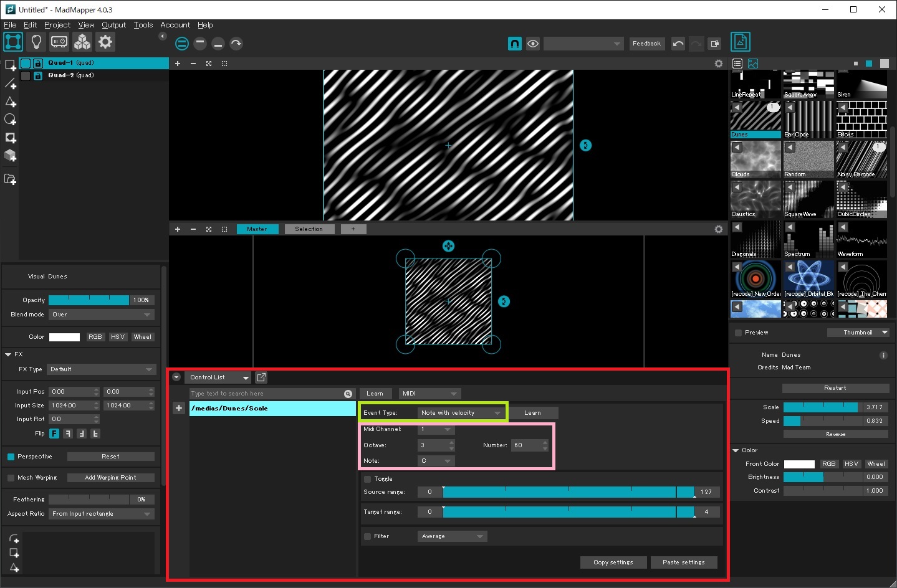The image size is (897, 588).
Task: Pop out the Control List panel
Action: 261,377
